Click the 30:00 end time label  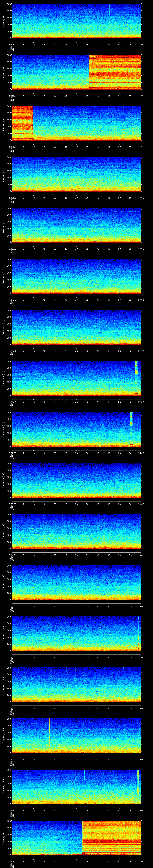(x=141, y=810)
